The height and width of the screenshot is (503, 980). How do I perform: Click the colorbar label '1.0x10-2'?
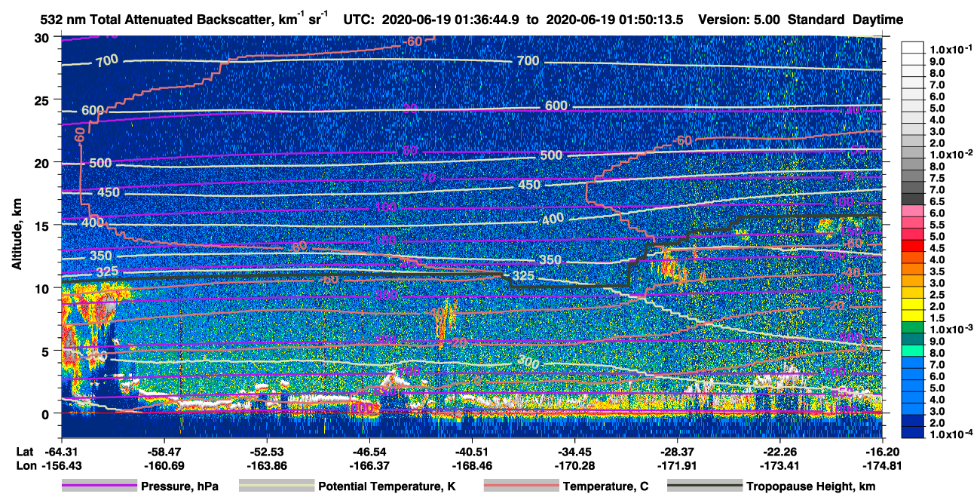pos(953,153)
